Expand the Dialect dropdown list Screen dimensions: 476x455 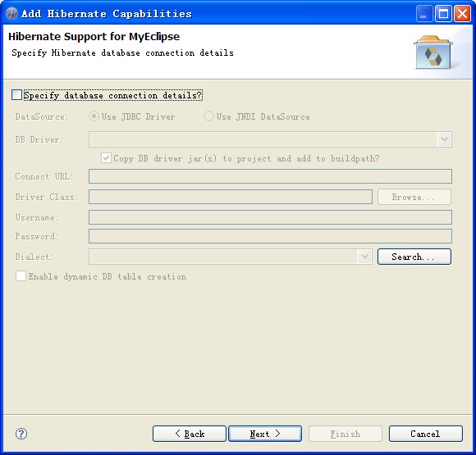click(365, 257)
